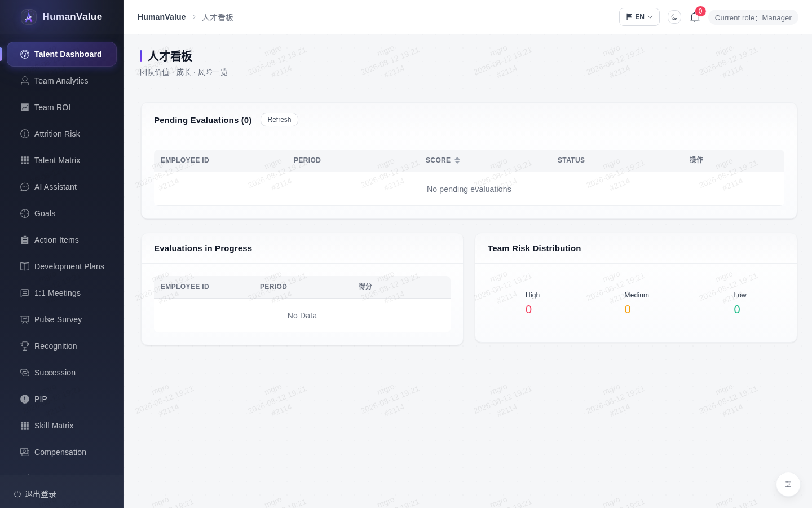This screenshot has width=812, height=508.
Task: Click the Development Plans book icon
Action: click(25, 266)
